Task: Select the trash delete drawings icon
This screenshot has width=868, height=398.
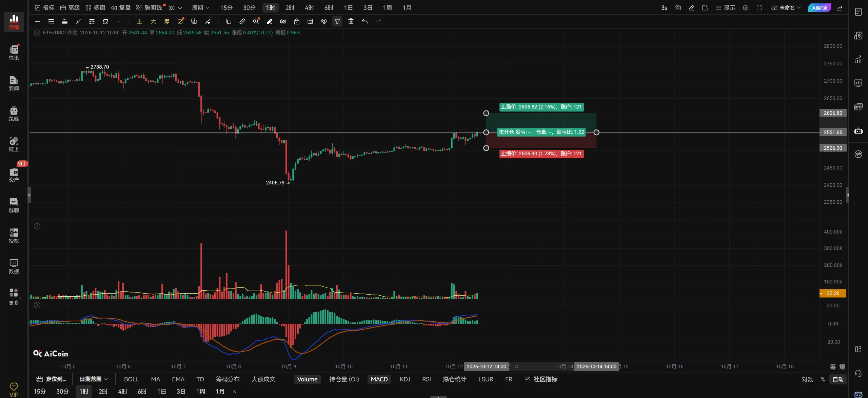Action: click(x=351, y=21)
